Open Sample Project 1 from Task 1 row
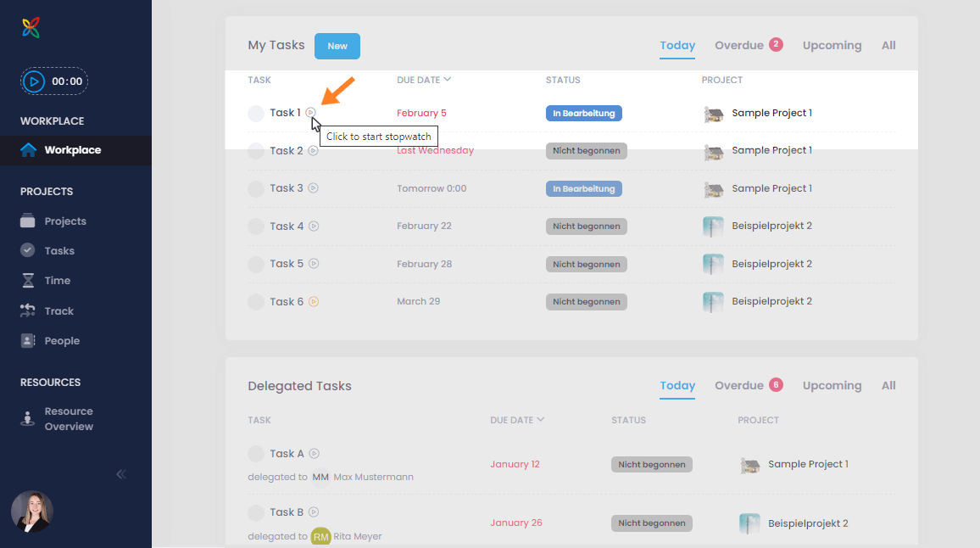 pyautogui.click(x=771, y=112)
